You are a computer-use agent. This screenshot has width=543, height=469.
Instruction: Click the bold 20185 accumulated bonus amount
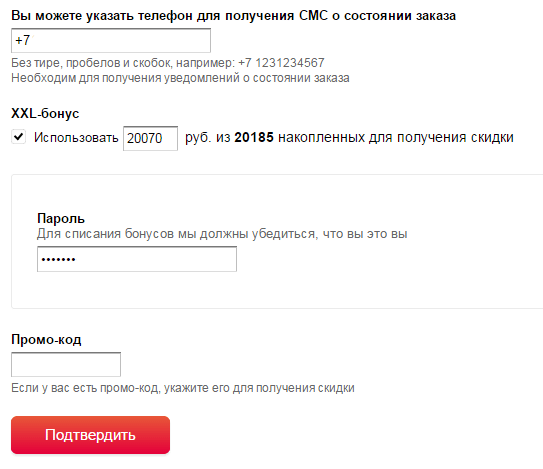(x=254, y=138)
